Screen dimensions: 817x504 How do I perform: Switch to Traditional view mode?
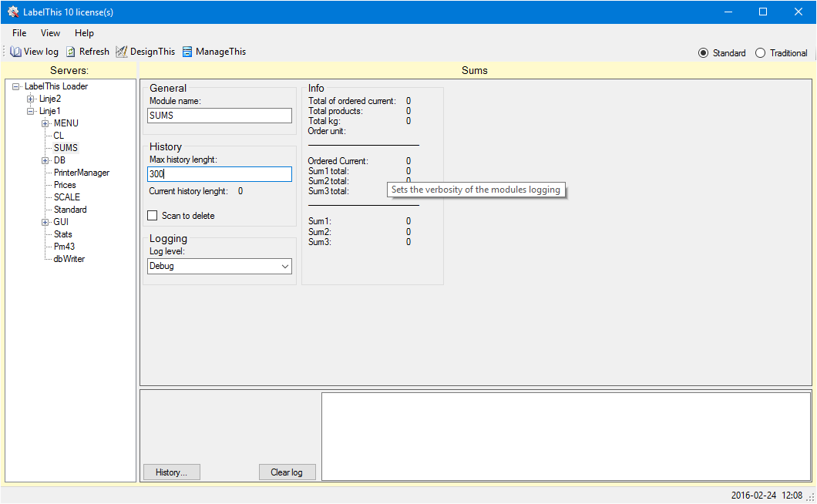760,53
